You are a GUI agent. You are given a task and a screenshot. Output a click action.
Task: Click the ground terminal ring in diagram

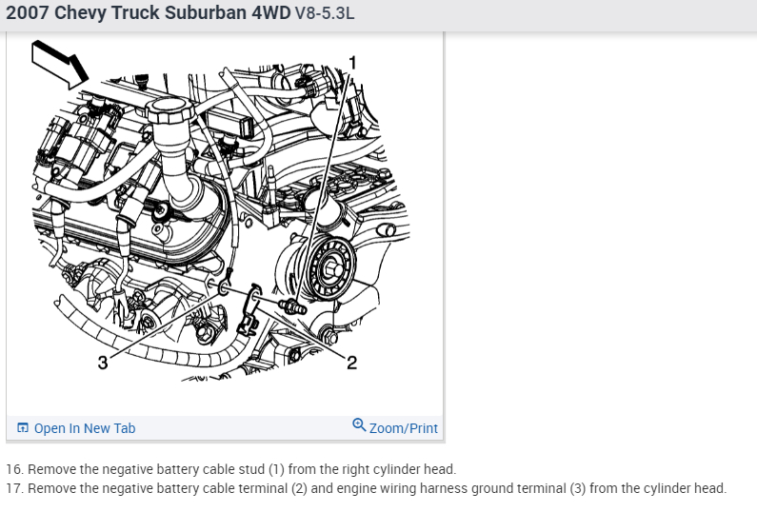[224, 288]
